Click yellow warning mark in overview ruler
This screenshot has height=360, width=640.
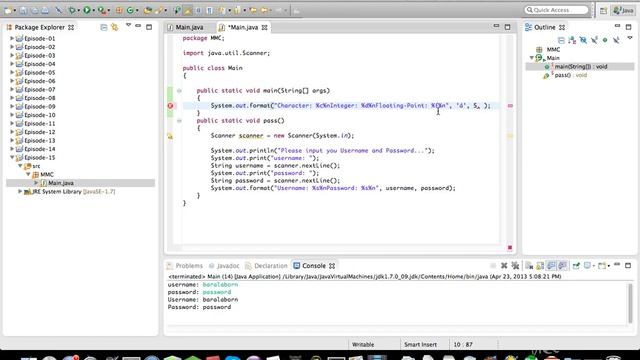click(x=510, y=136)
